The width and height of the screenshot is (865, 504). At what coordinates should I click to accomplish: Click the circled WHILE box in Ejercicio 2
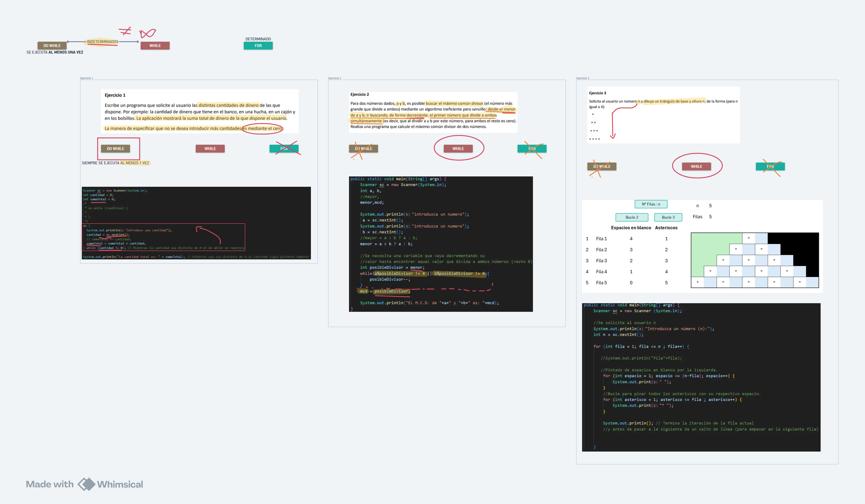[x=458, y=149]
